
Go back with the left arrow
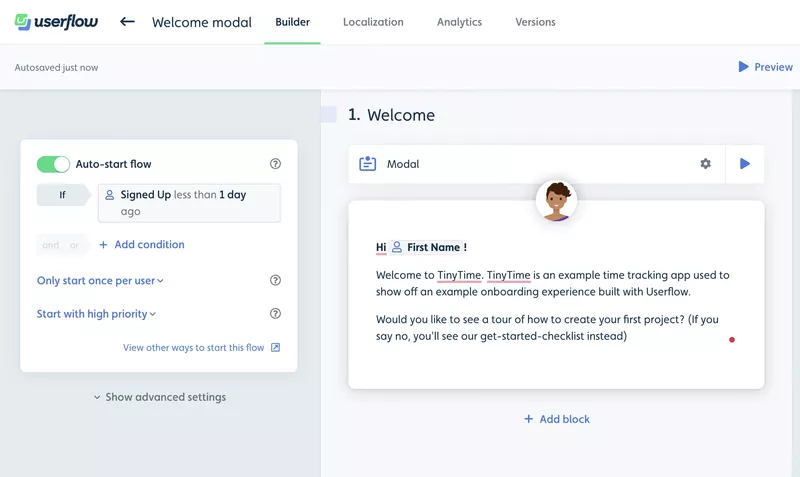pos(127,21)
